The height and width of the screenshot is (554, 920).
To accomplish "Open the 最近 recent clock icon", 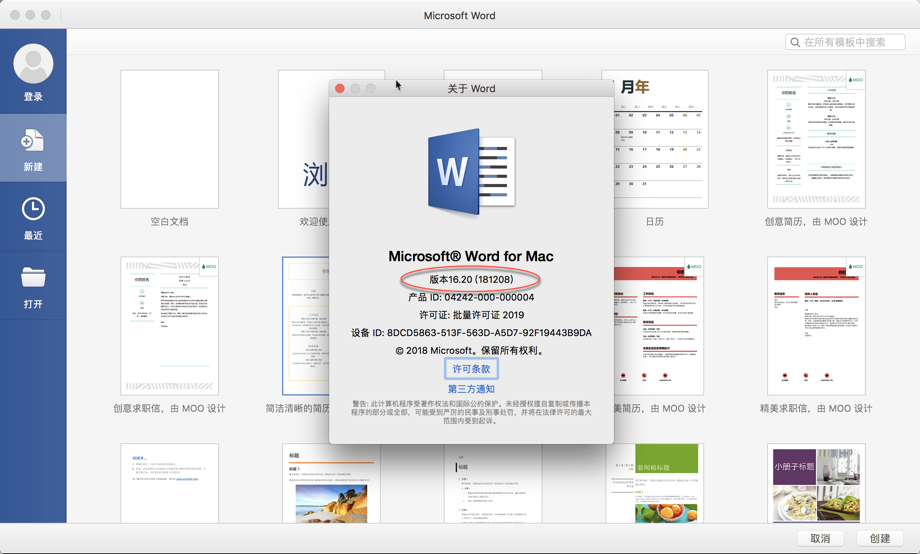I will click(x=33, y=209).
